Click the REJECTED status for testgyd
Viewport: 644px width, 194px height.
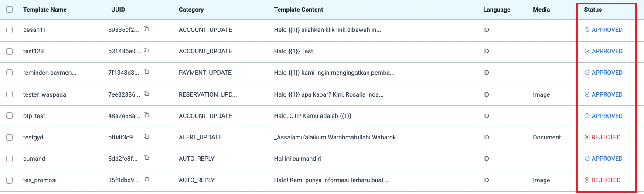(603, 137)
